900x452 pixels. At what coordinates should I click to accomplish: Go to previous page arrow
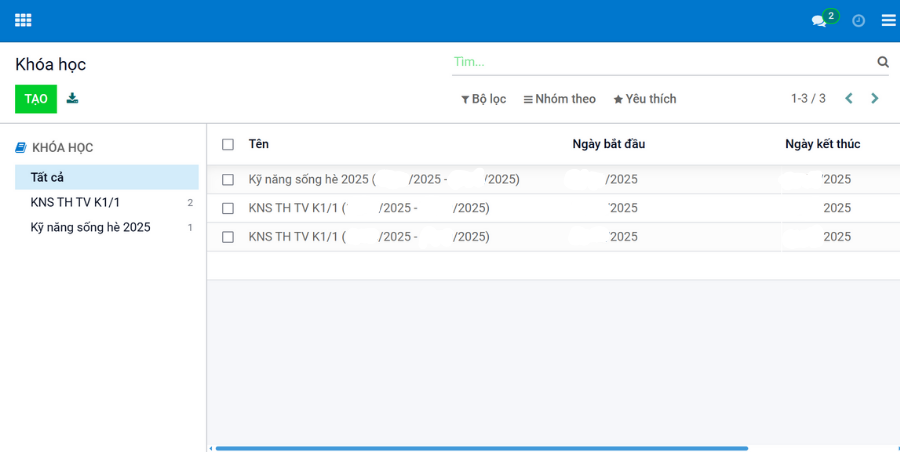tap(849, 98)
